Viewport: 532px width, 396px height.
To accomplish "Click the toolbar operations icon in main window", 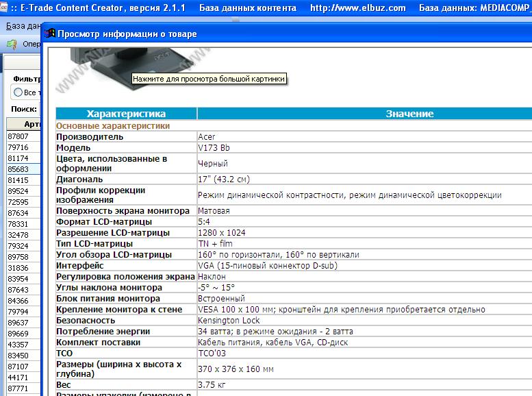I will point(12,44).
